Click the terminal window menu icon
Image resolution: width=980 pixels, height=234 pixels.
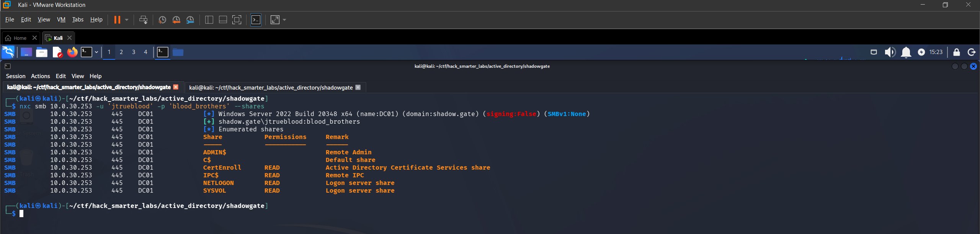[8, 66]
